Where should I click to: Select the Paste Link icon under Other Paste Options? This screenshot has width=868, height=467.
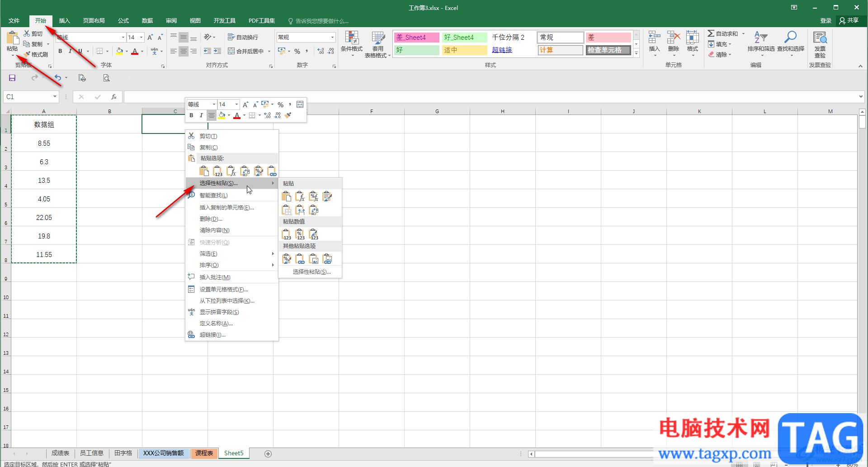[300, 259]
